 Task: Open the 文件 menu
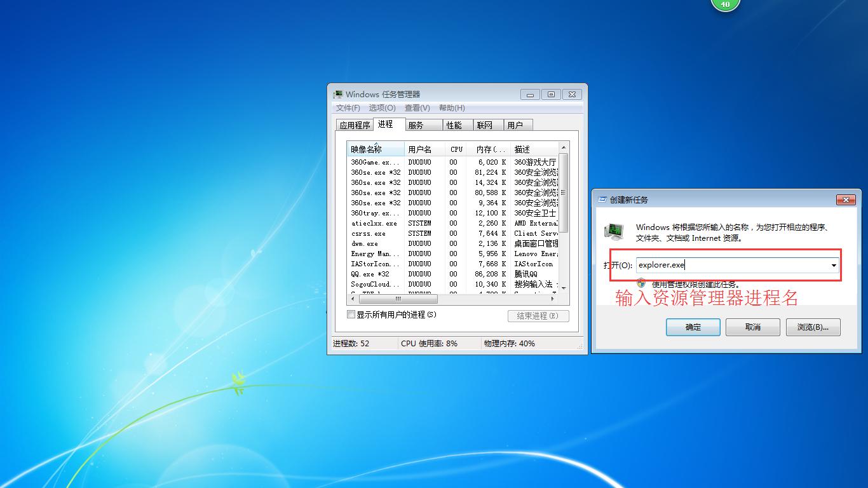pos(347,107)
